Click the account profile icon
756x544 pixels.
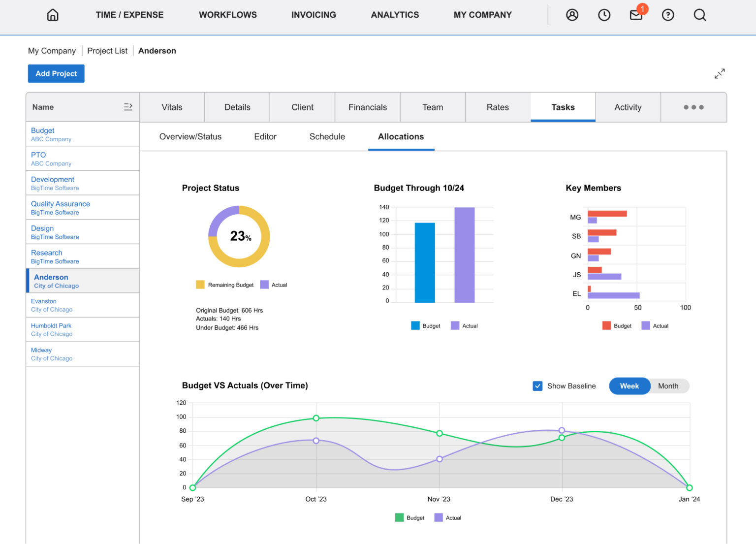(572, 15)
